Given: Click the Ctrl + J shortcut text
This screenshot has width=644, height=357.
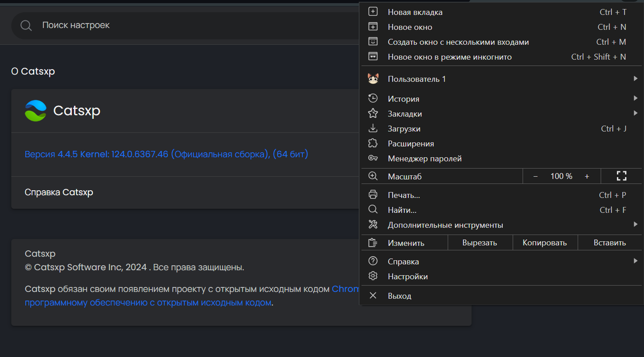Looking at the screenshot, I should pos(614,129).
